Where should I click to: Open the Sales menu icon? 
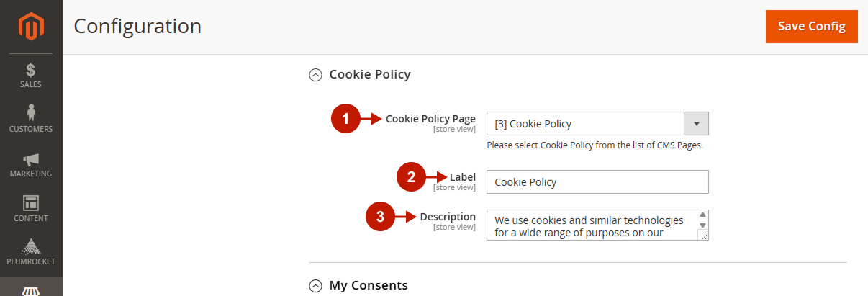click(x=31, y=70)
